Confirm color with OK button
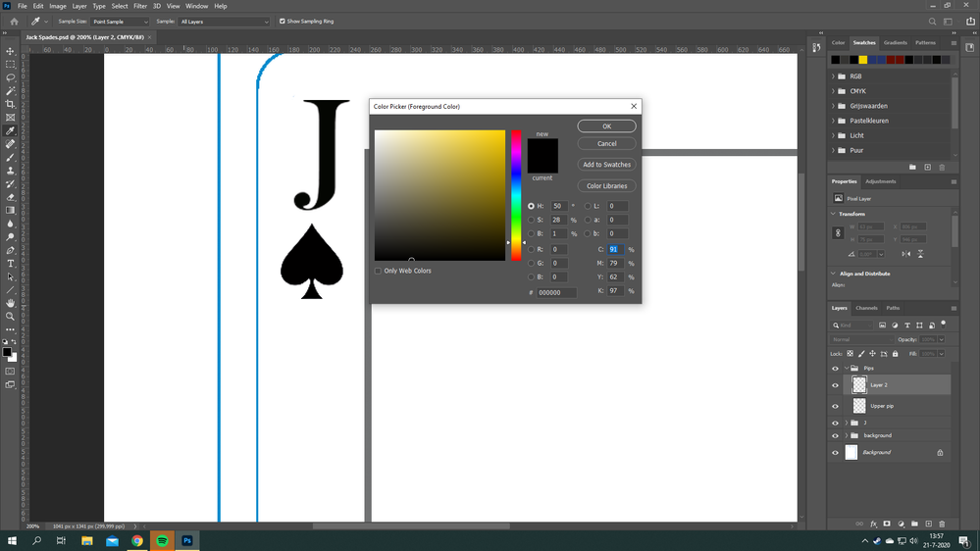Screen dimensions: 980x551 (606, 126)
